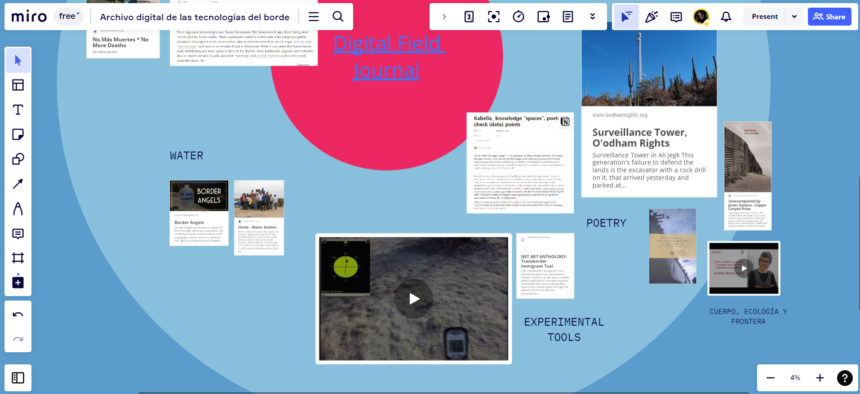
Task: Expand the collapsed toolbar chevron
Action: (444, 16)
